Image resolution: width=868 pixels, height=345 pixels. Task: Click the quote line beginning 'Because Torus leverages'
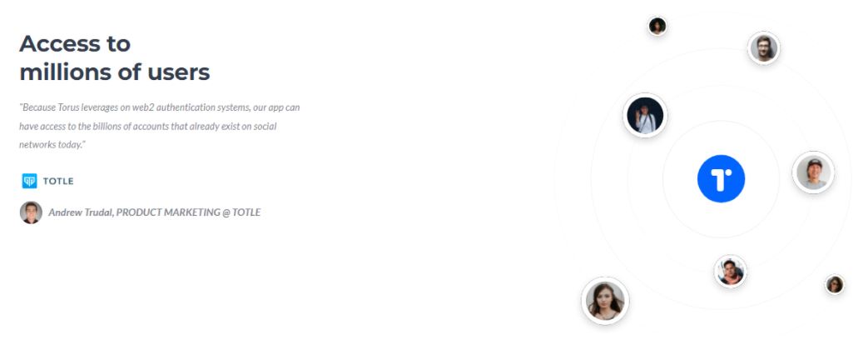click(160, 107)
